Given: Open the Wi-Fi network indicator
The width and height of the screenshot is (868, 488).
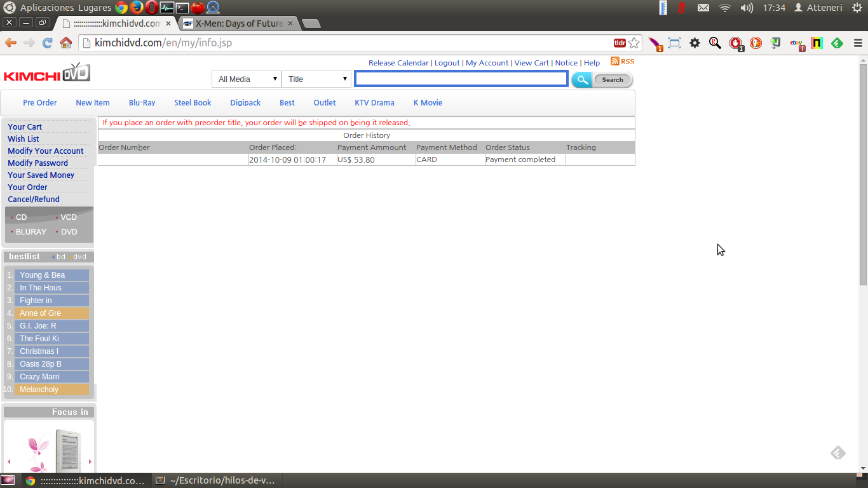Looking at the screenshot, I should [725, 8].
